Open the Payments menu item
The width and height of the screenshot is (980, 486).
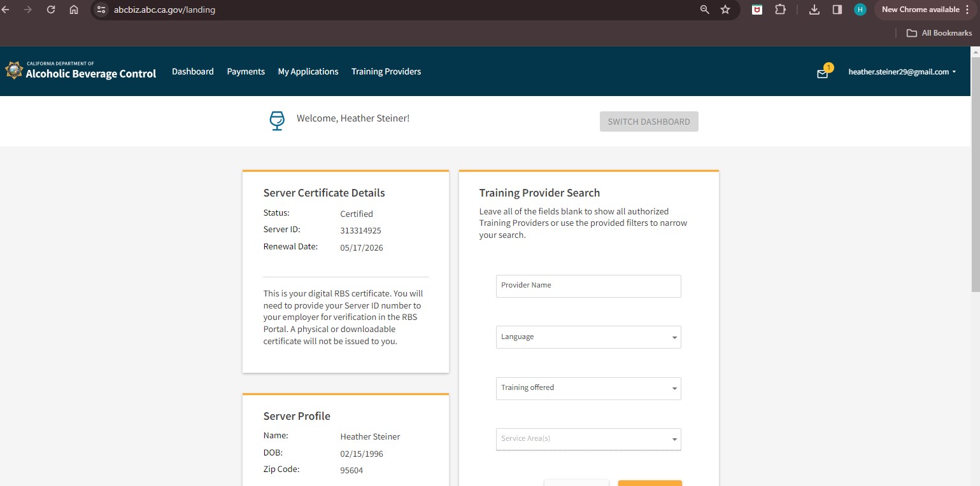[x=246, y=72]
